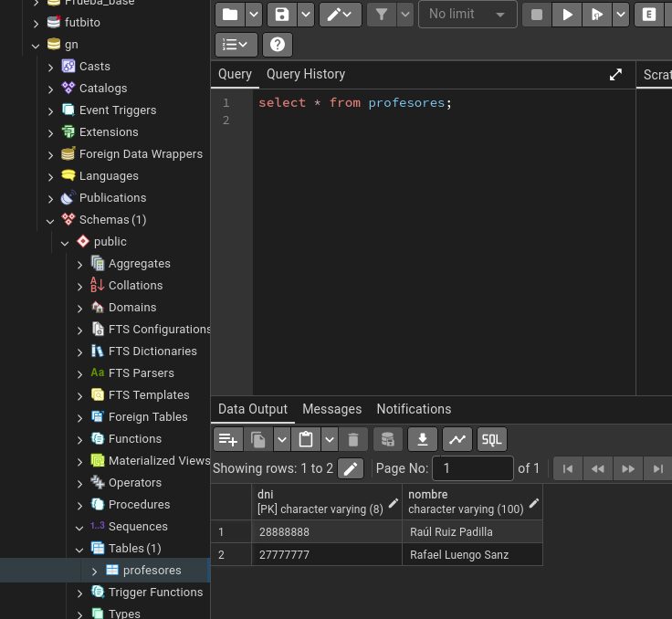672x619 pixels.
Task: Maximize the query editor with the expand icon
Action: tap(615, 75)
